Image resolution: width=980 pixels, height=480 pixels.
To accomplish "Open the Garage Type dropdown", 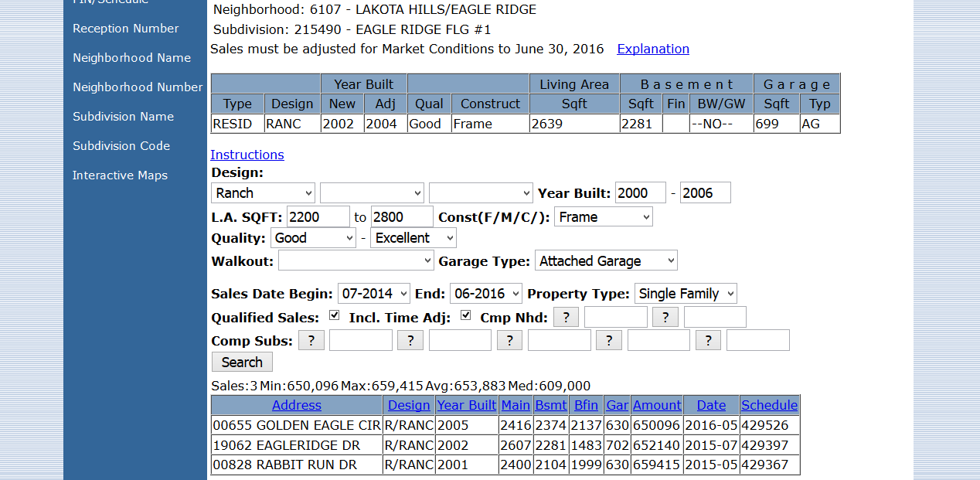I will coord(606,260).
